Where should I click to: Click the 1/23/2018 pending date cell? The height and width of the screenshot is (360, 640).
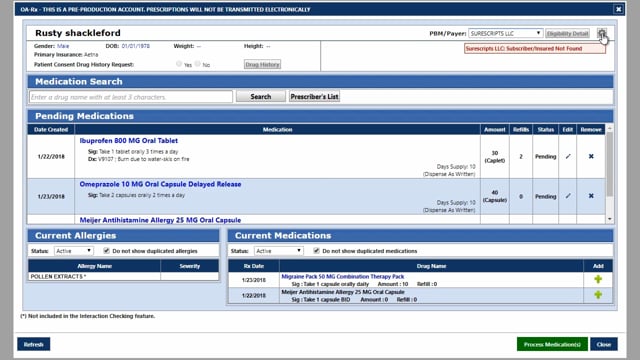point(51,196)
